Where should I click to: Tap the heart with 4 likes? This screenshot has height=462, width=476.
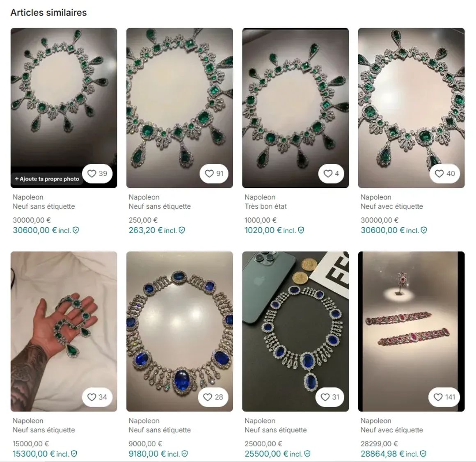click(x=331, y=174)
